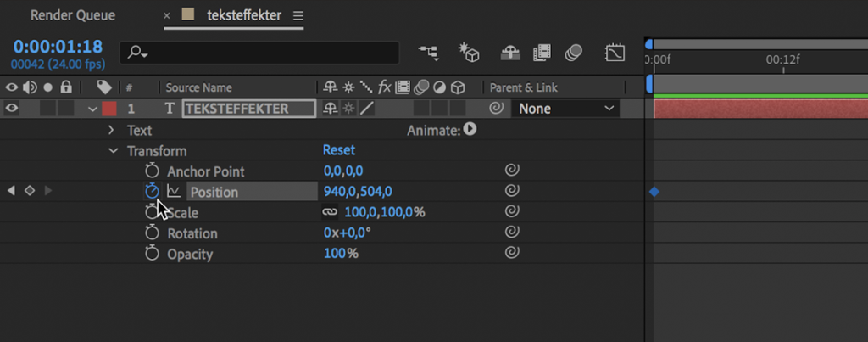Viewport: 868px width, 342px height.
Task: Click the Rotation expression pick whip
Action: pos(512,233)
